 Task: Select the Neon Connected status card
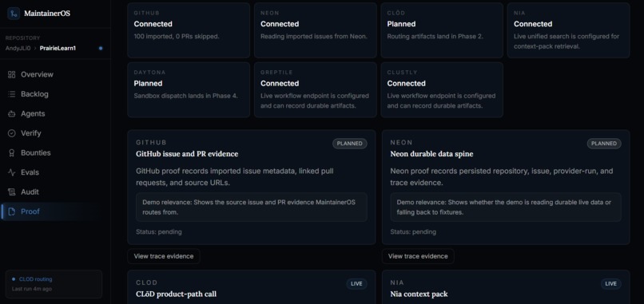click(x=315, y=30)
